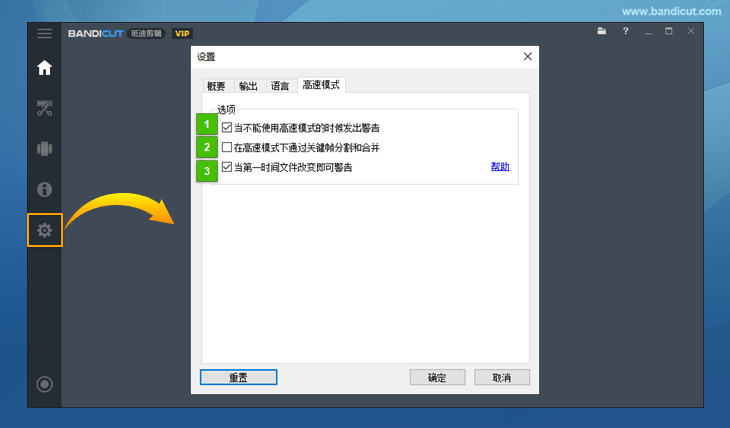Click the Bandicam record icon at bottom
Viewport: 730px width, 428px height.
coord(45,384)
